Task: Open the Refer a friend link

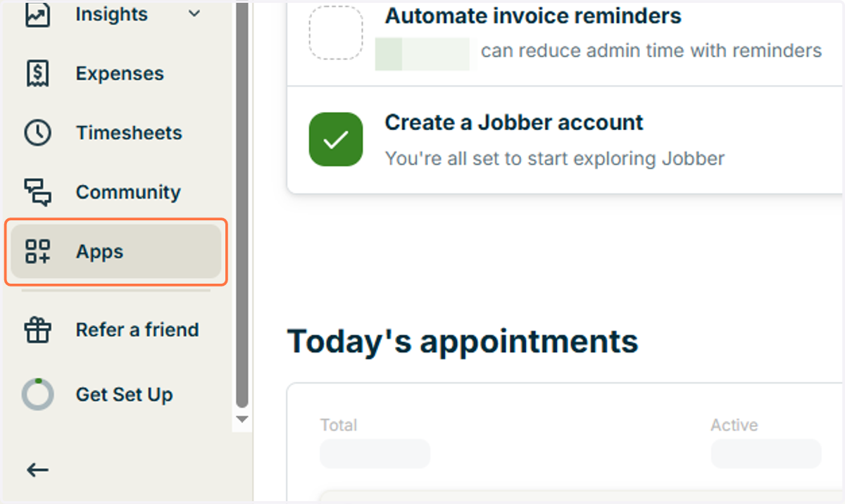Action: [x=137, y=329]
